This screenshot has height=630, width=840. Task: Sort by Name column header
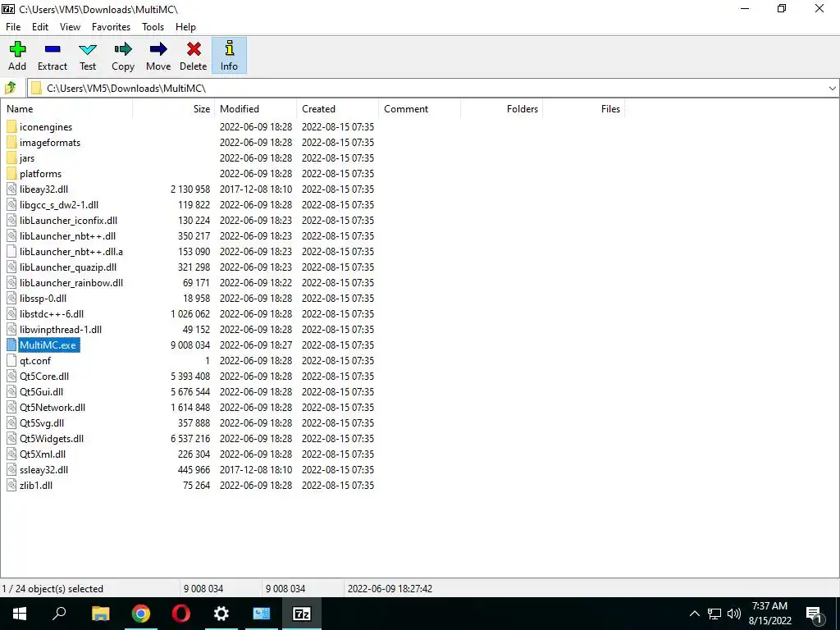(66, 109)
